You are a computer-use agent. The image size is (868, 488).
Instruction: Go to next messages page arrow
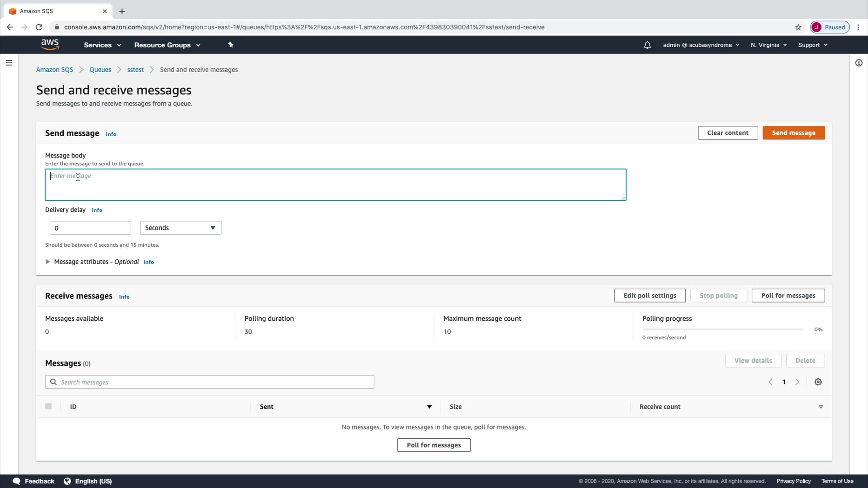coord(797,382)
